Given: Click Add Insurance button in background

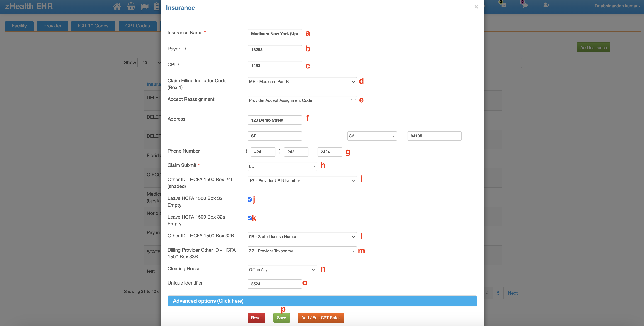Looking at the screenshot, I should pos(593,48).
